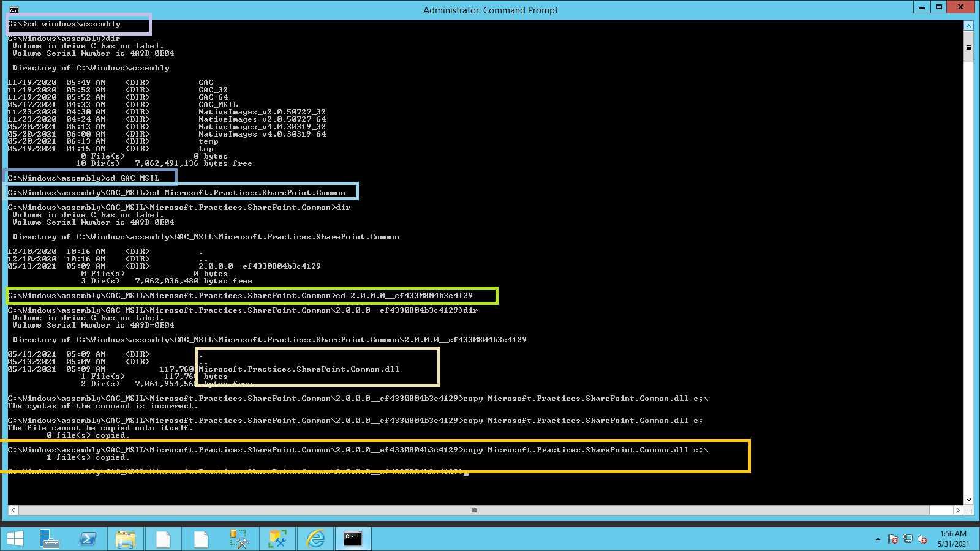This screenshot has width=980, height=551.
Task: Launch Internet Explorer from the taskbar
Action: pyautogui.click(x=315, y=539)
